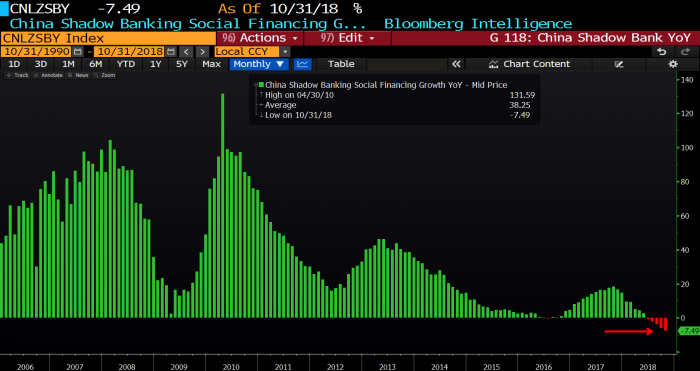Open the Monthly periodicity dropdown
Image resolution: width=700 pixels, height=371 pixels.
coord(258,64)
